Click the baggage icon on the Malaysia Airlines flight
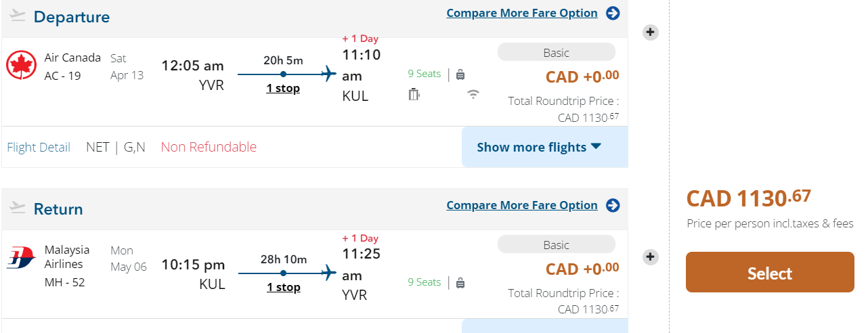This screenshot has height=333, width=868. coord(460,283)
